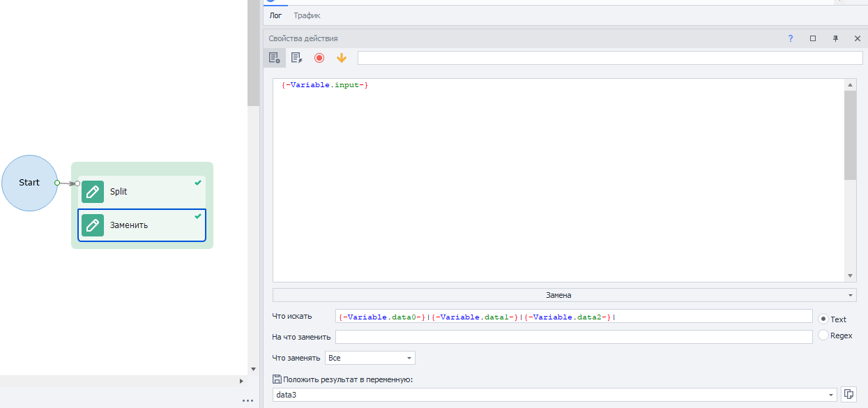This screenshot has width=868, height=408.
Task: Click the green checkmark on the Split action
Action: point(198,183)
